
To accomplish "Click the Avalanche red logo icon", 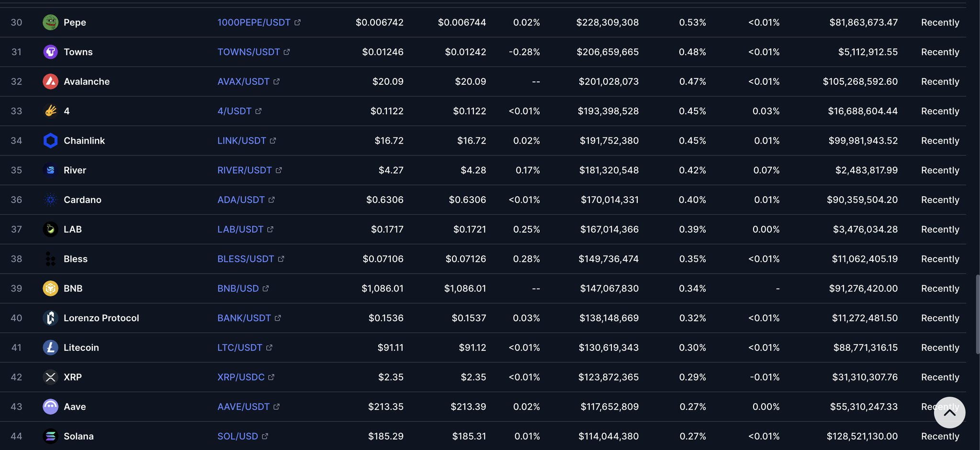I will click(x=50, y=81).
